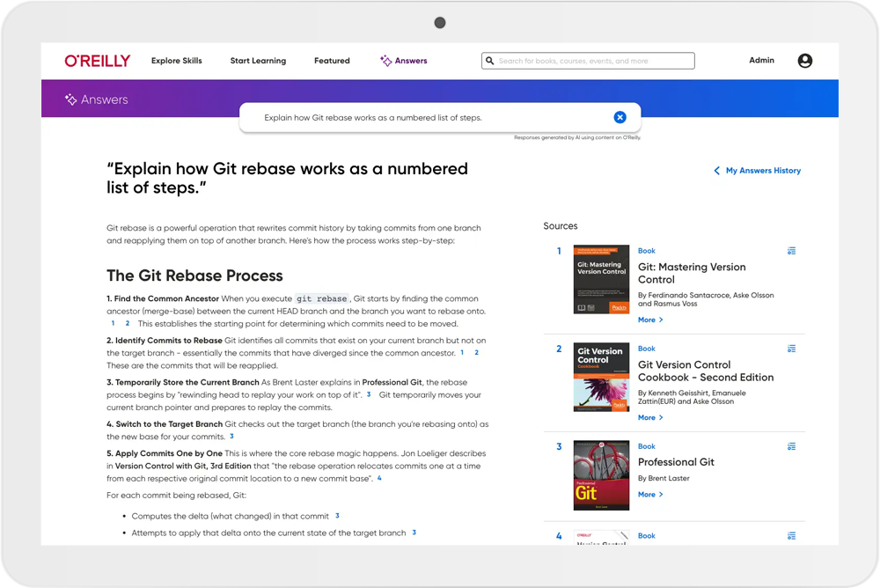Viewport: 880px width, 588px height.
Task: Click playlist icon next to Professional Git
Action: pyautogui.click(x=791, y=446)
